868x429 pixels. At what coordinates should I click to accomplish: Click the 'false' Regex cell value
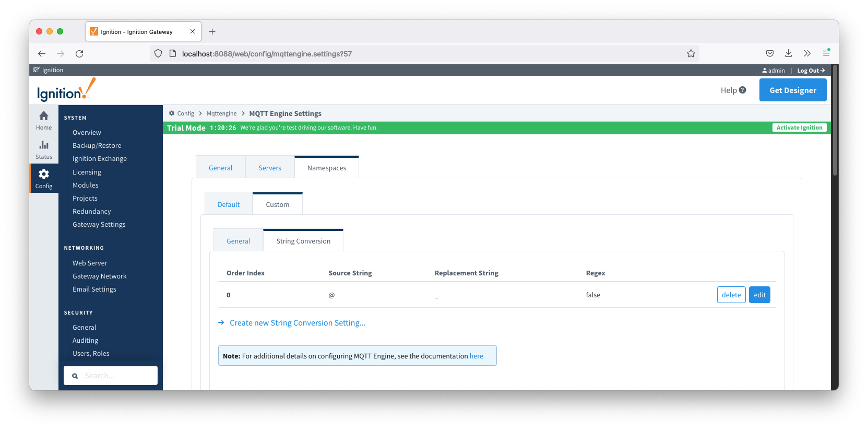[593, 295]
